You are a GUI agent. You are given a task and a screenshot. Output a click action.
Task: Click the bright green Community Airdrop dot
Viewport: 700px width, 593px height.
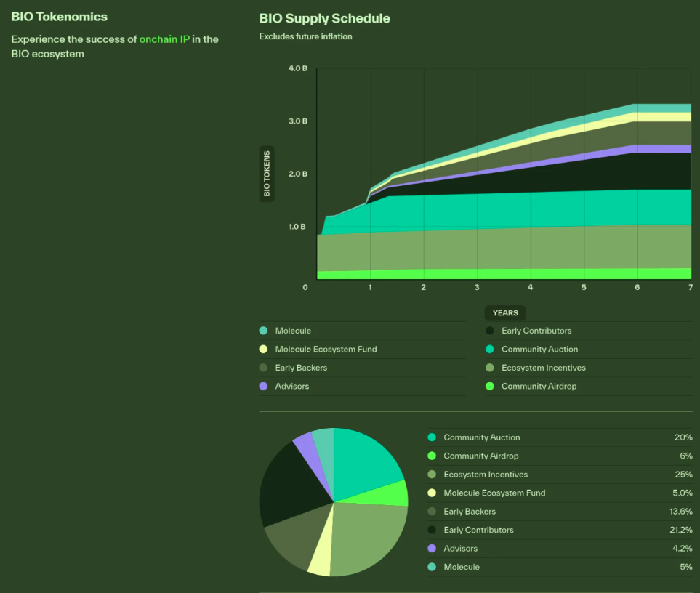click(x=491, y=386)
